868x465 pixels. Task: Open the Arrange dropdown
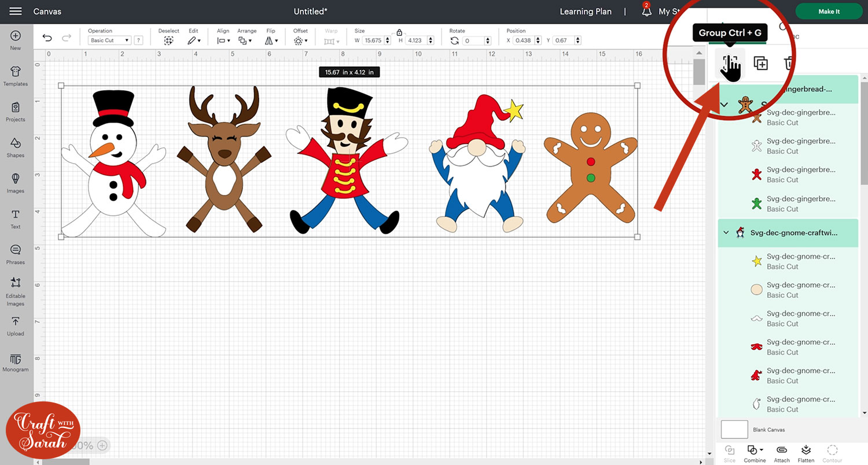245,40
